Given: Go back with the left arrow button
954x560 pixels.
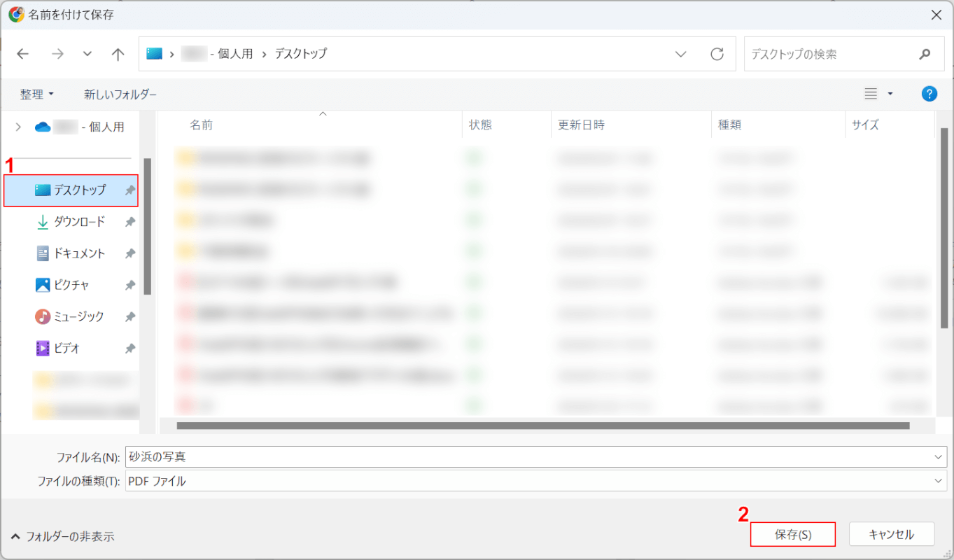Looking at the screenshot, I should pos(23,54).
